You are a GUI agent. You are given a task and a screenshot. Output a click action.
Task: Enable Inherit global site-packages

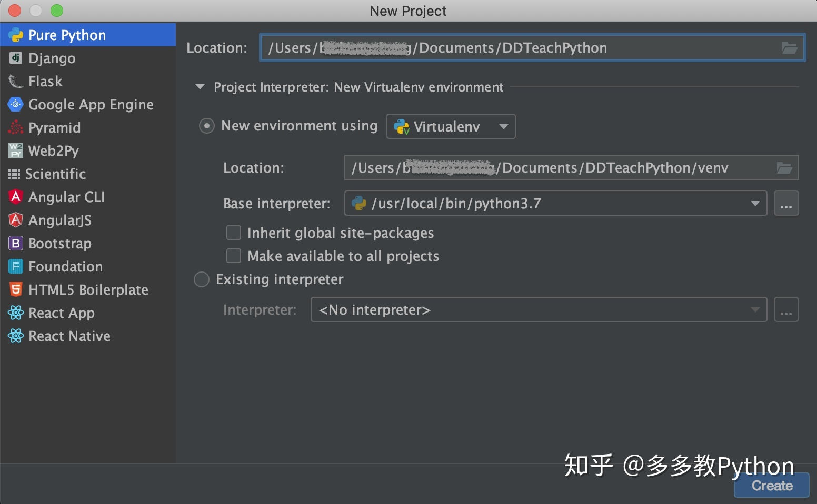pyautogui.click(x=233, y=233)
